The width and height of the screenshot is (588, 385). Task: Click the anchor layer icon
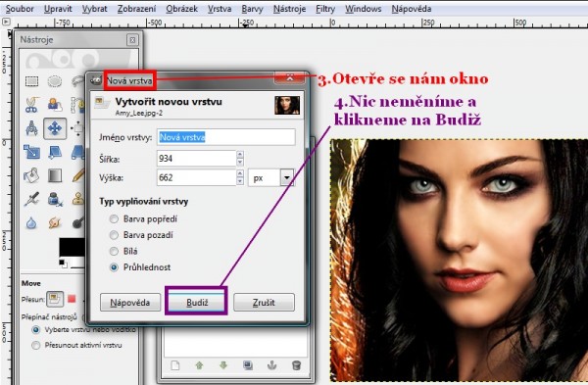coord(271,364)
